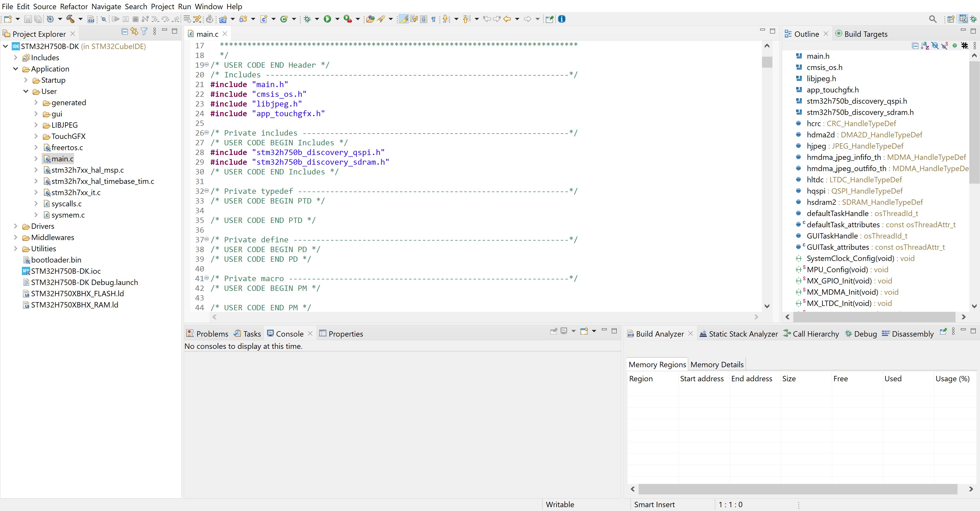Image resolution: width=980 pixels, height=511 pixels.
Task: Switch to the Memory Details tab
Action: [717, 364]
